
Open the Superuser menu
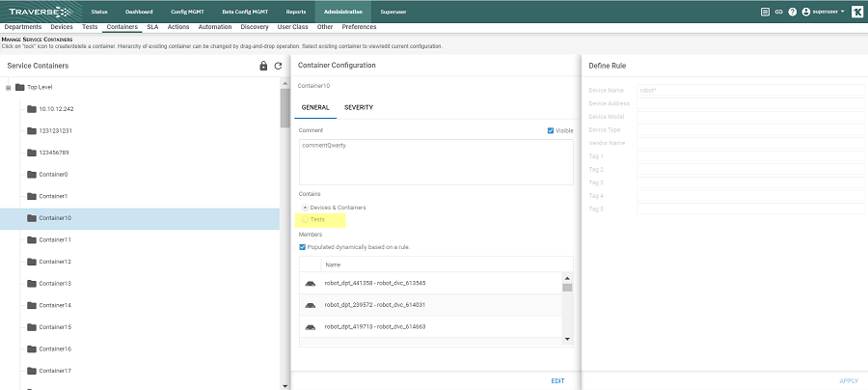pos(393,12)
